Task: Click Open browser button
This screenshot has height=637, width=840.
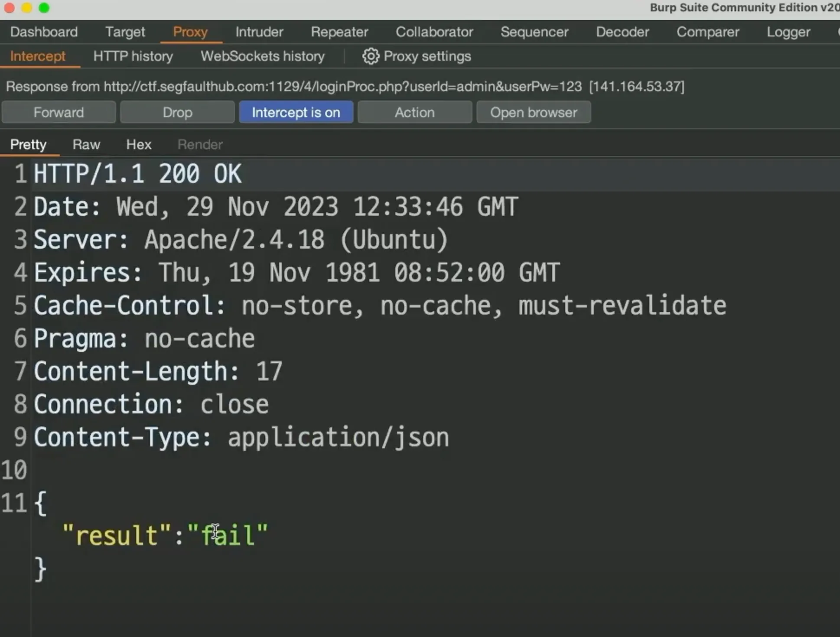Action: (534, 113)
